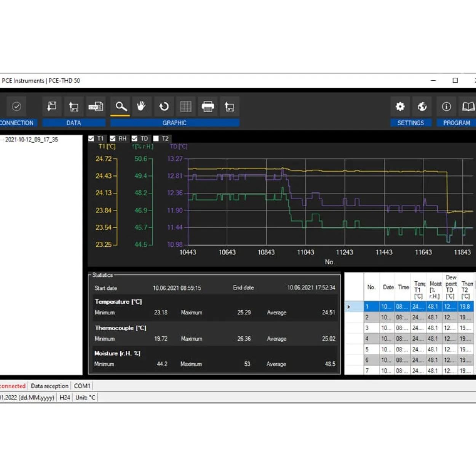Click the 19.8 T2 cell in row 1
Image resolution: width=476 pixels, height=476 pixels.
[466, 307]
